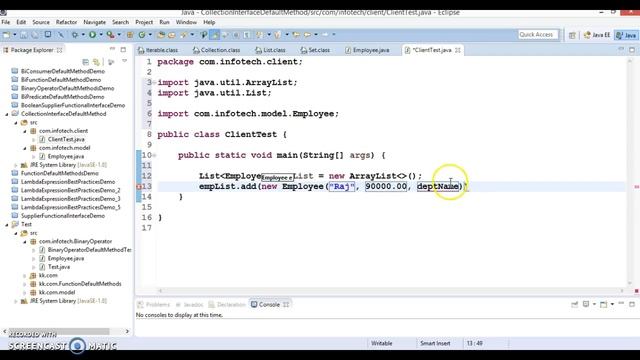
Task: Open the dropdown next to Debug button
Action: coord(83,35)
